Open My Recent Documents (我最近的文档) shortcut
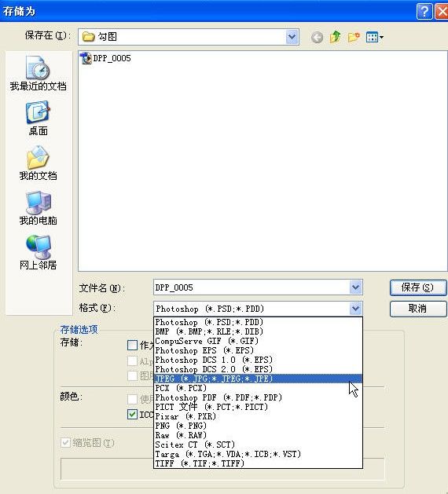 click(39, 73)
